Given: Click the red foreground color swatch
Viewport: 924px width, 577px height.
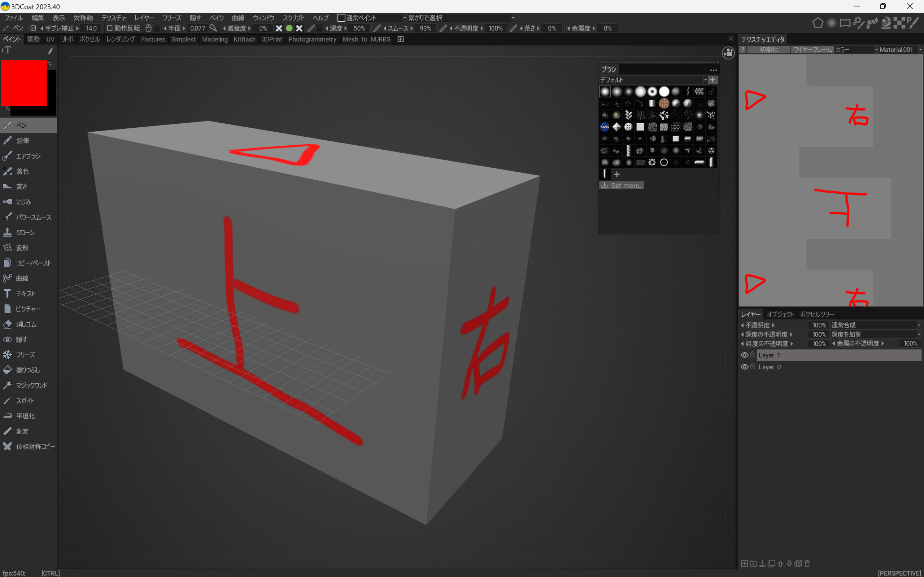Looking at the screenshot, I should point(24,83).
